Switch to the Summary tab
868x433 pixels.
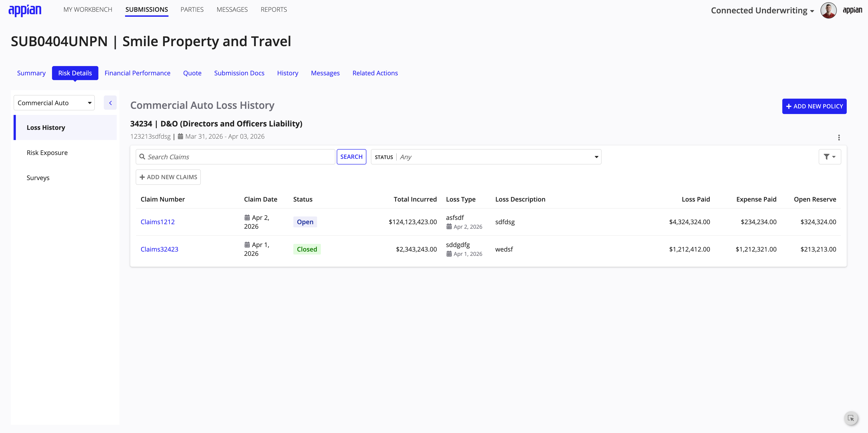tap(31, 73)
